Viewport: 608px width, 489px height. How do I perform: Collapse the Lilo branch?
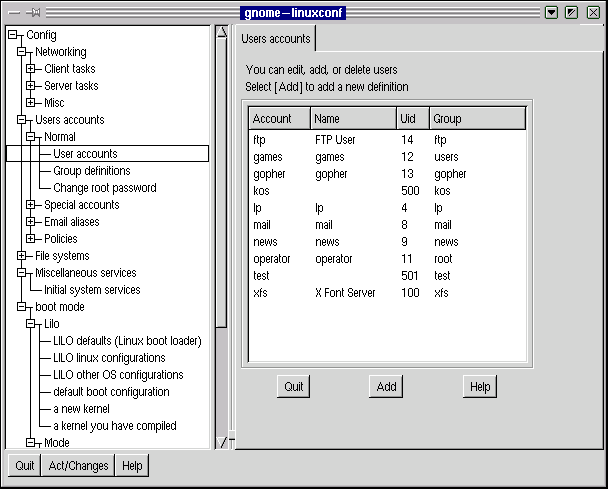coord(31,324)
